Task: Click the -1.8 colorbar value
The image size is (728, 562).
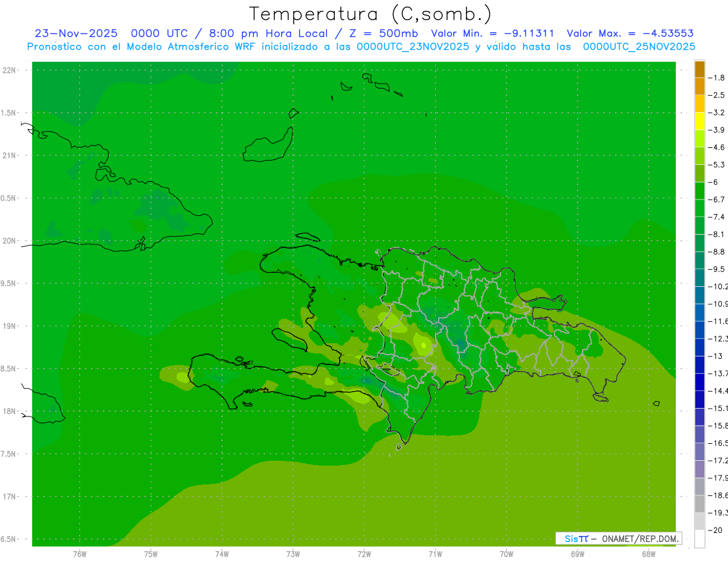Action: [718, 78]
